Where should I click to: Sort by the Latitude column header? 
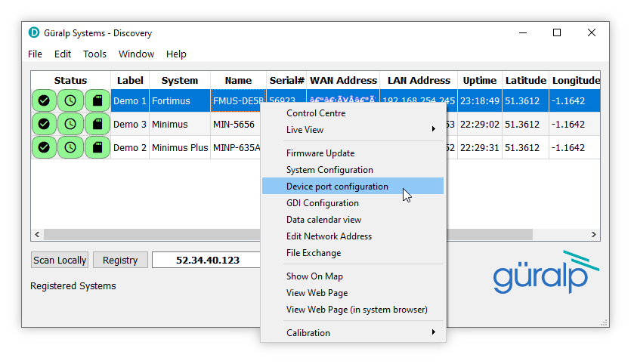pyautogui.click(x=525, y=81)
